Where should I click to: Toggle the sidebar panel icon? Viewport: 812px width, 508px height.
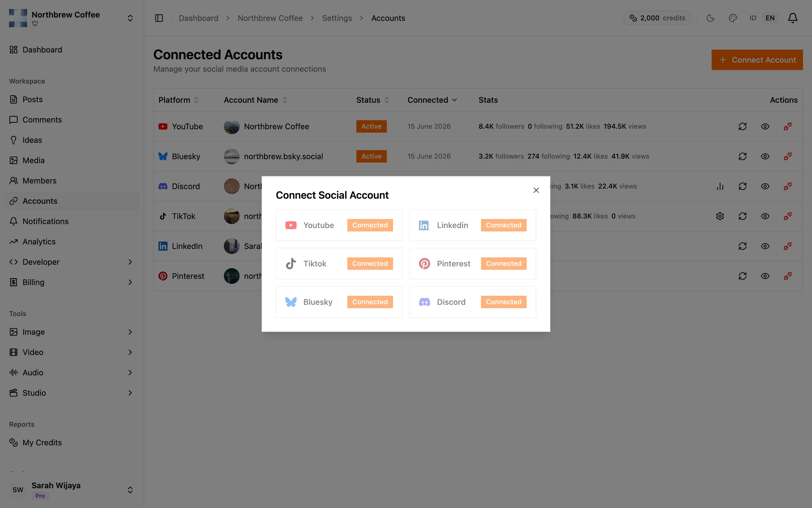(x=159, y=18)
